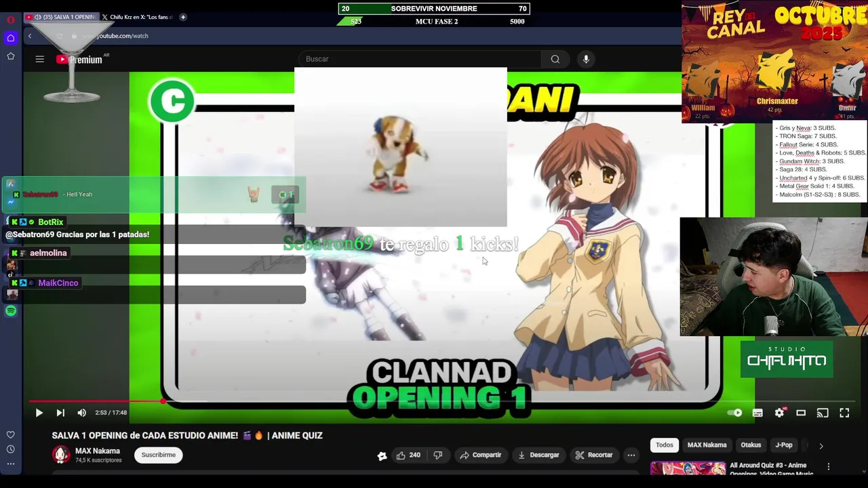Toggle video autoplay switch
This screenshot has width=868, height=488.
pos(734,413)
